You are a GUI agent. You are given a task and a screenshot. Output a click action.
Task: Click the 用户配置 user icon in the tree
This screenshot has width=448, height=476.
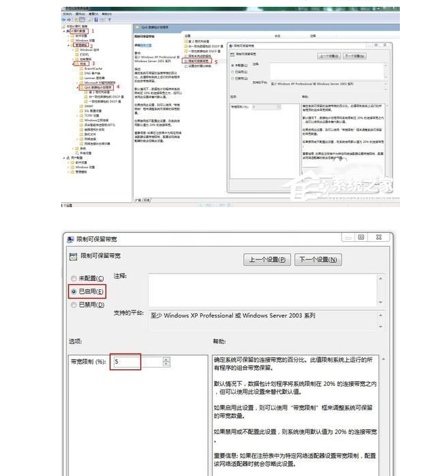[x=68, y=158]
